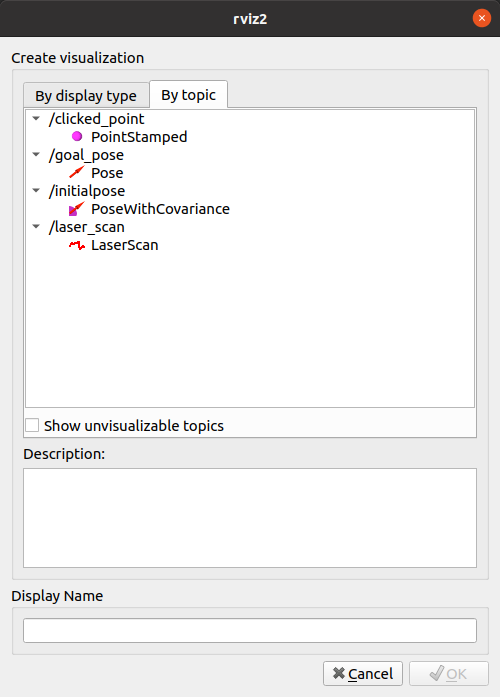Focus the Display Name text field
Viewport: 500px width, 697px height.
[x=250, y=630]
